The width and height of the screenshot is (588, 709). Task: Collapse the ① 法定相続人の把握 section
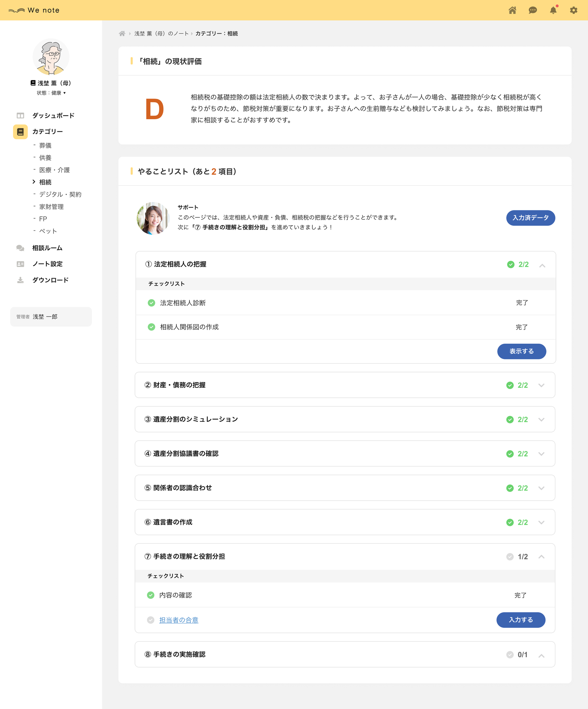click(542, 265)
